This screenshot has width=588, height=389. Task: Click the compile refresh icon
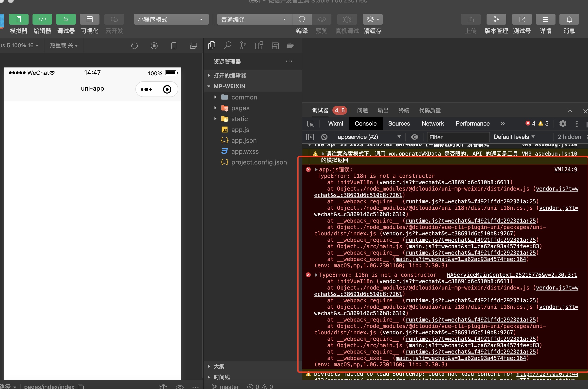click(302, 19)
